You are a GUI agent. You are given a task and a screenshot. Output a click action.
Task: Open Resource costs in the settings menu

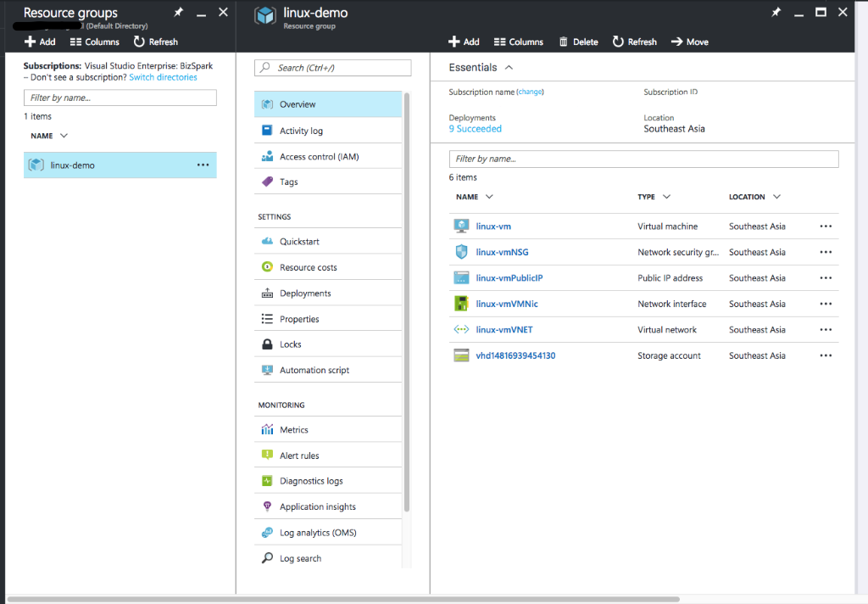[x=328, y=267]
